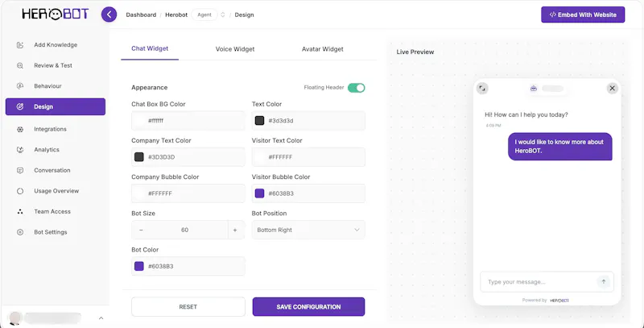Click the HeroBOT logo
The image size is (644, 328).
56,15
